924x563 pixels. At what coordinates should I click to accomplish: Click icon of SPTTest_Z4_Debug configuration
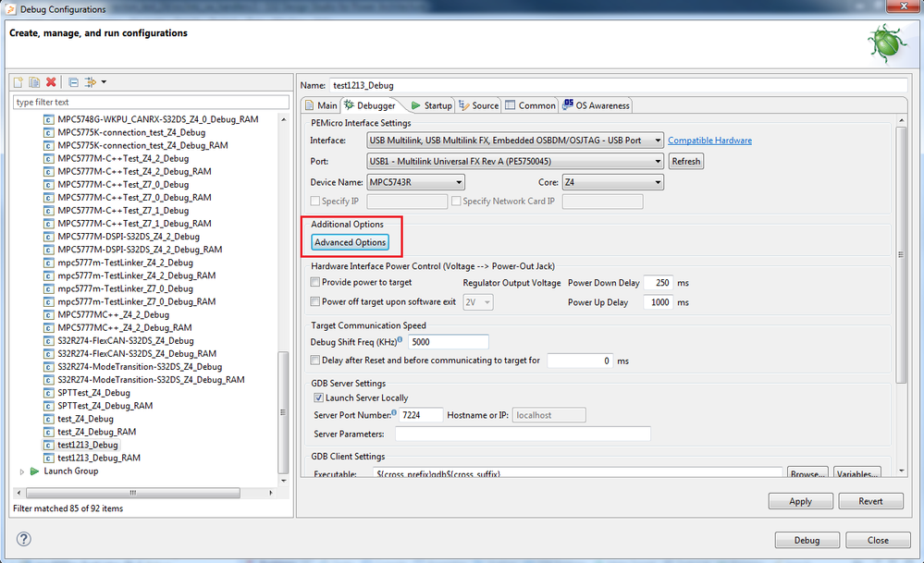coord(49,393)
